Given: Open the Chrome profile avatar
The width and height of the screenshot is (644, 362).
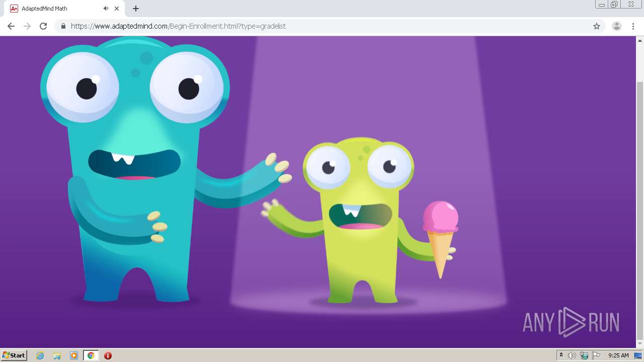Looking at the screenshot, I should click(x=616, y=26).
